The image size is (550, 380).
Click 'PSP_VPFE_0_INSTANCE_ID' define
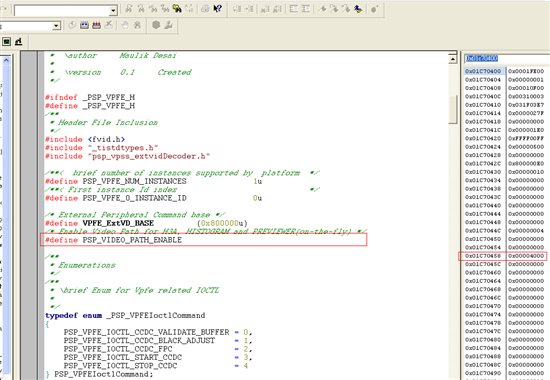[135, 198]
